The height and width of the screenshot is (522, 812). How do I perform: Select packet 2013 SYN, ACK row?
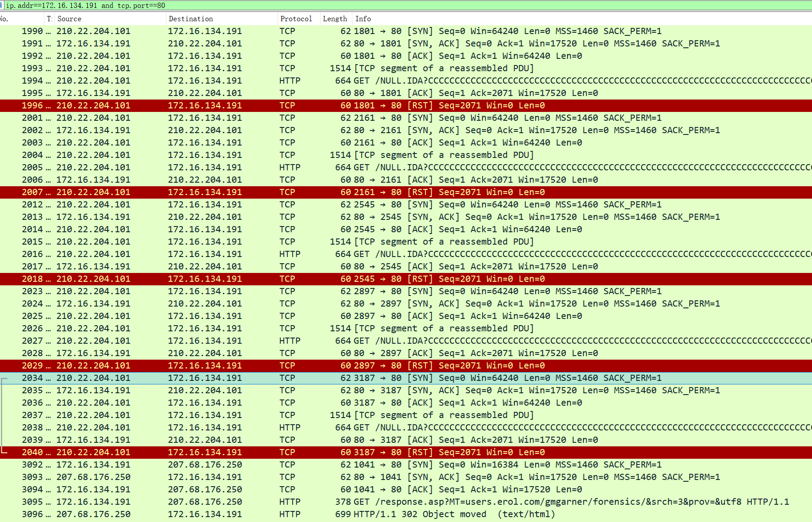406,217
